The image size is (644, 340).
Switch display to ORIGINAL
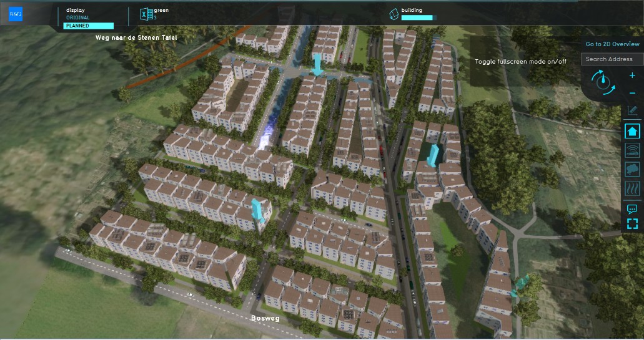[x=78, y=18]
